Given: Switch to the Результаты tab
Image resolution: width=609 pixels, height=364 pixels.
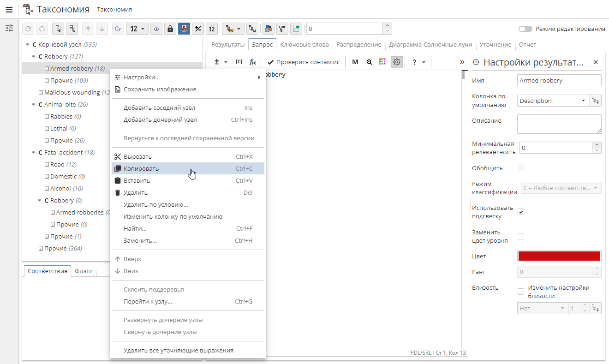Looking at the screenshot, I should (x=228, y=44).
